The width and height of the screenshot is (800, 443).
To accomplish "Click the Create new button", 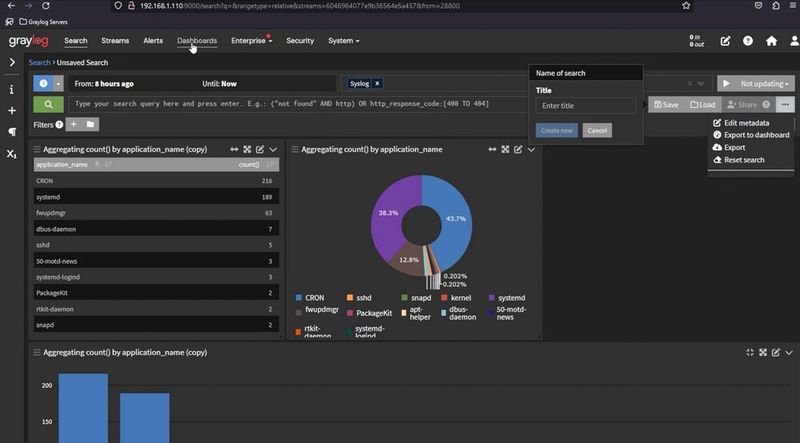I will coord(557,131).
